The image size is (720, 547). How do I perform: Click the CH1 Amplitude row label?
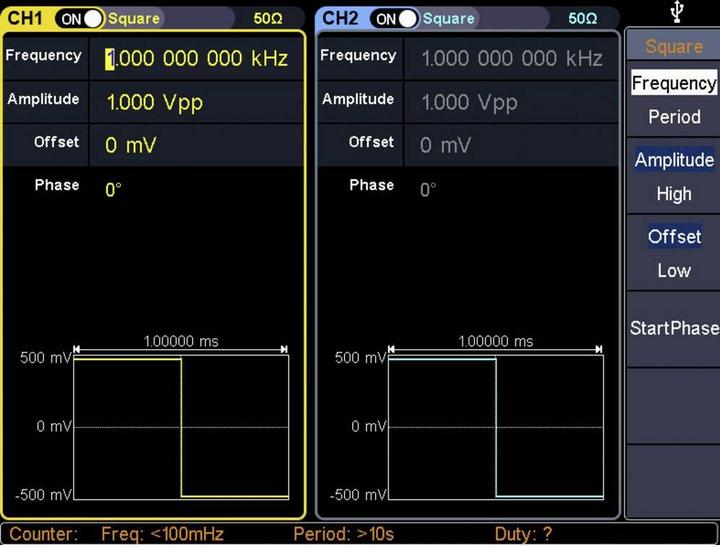pyautogui.click(x=43, y=99)
